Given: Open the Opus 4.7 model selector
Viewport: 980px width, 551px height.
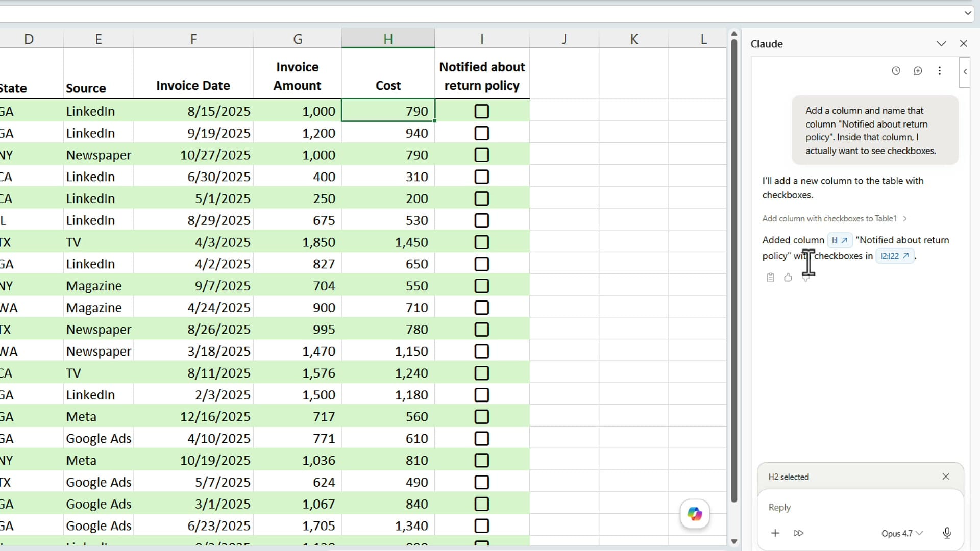Looking at the screenshot, I should point(902,533).
